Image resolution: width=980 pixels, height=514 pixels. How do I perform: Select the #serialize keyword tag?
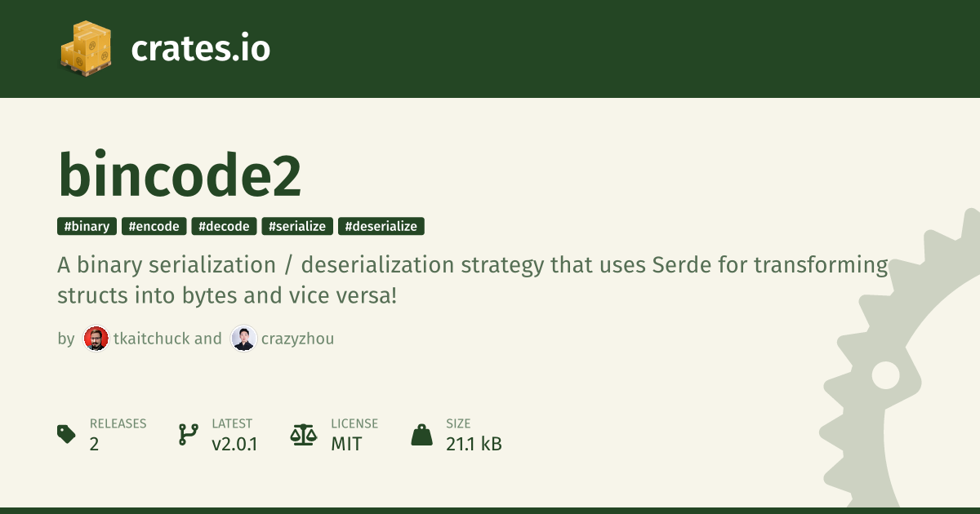pyautogui.click(x=297, y=227)
